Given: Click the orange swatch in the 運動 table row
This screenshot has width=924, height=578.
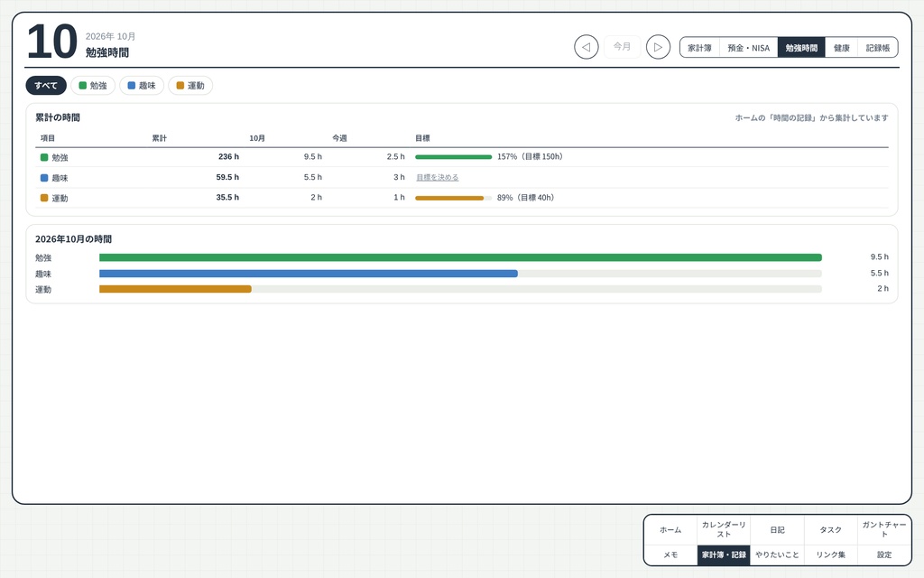Looking at the screenshot, I should coord(44,198).
